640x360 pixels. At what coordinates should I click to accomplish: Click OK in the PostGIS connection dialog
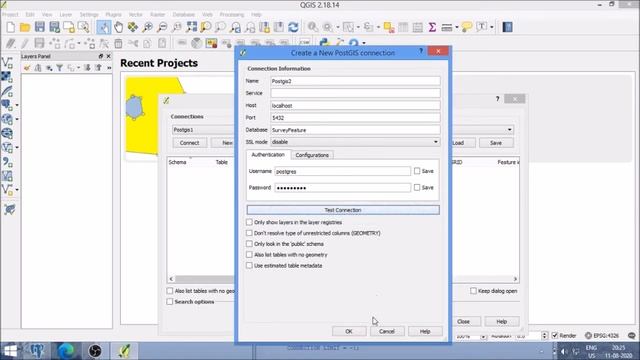pos(349,331)
